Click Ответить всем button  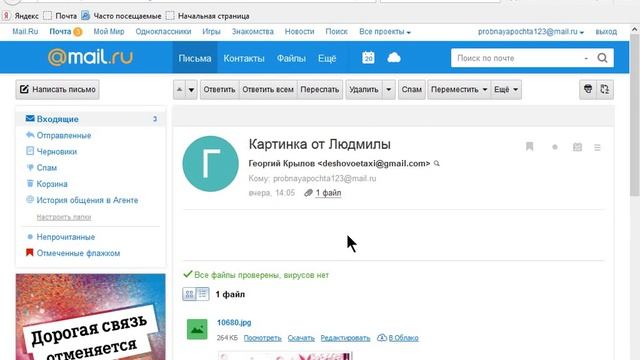pos(268,89)
